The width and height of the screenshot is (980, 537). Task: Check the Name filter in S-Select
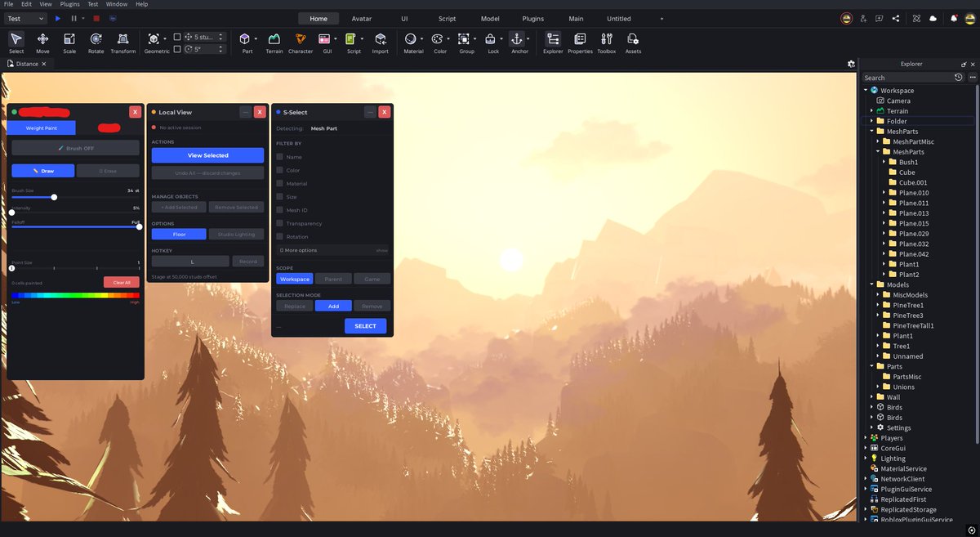[x=279, y=156]
